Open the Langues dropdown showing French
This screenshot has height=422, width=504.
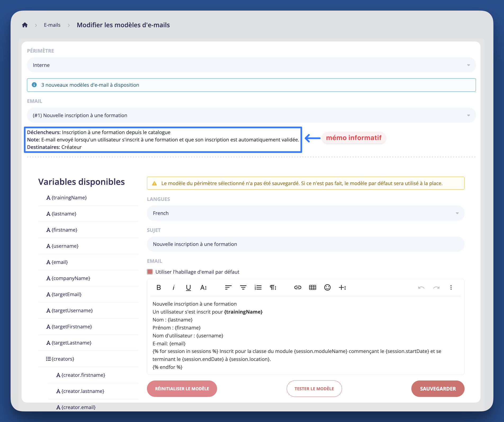click(x=305, y=213)
